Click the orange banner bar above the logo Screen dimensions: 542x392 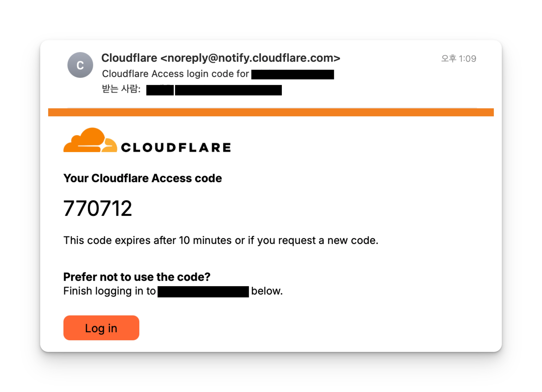[271, 112]
